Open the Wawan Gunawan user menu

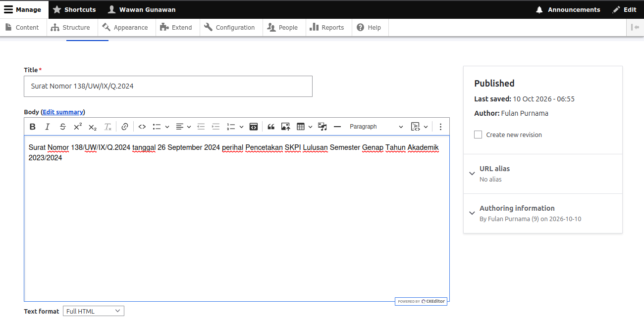(x=142, y=9)
